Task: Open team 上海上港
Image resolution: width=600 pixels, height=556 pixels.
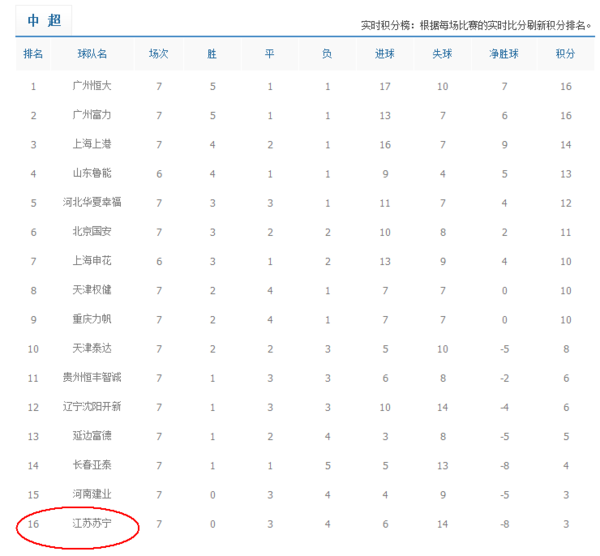Action: point(92,144)
